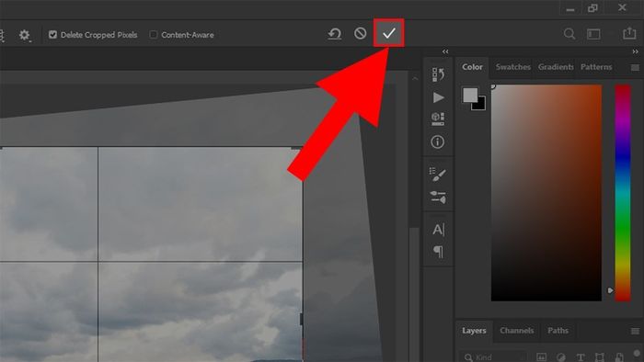Filter layers by type layers
This screenshot has height=362, width=644.
pyautogui.click(x=581, y=357)
